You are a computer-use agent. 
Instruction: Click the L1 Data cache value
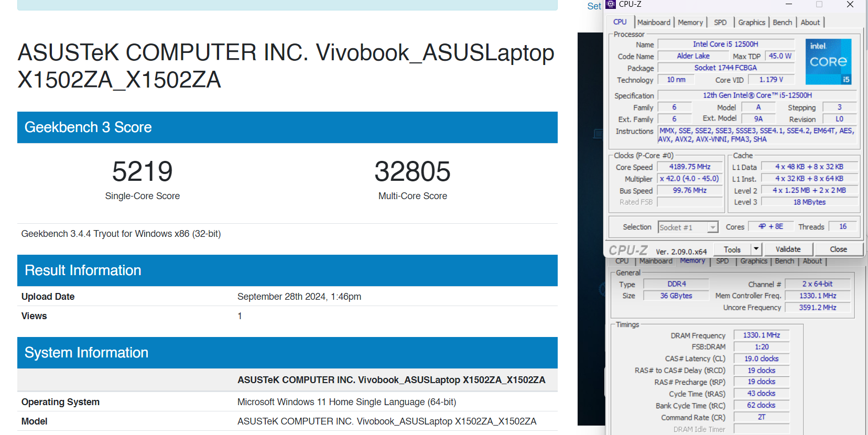(809, 167)
